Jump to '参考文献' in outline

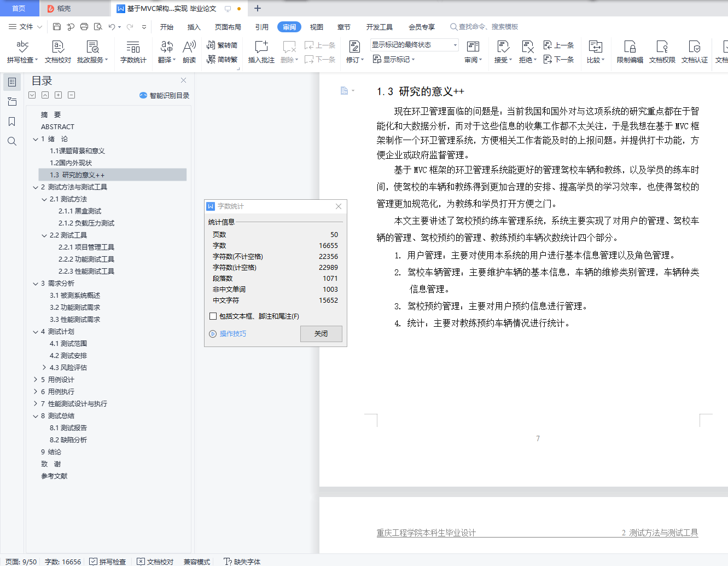pos(54,476)
